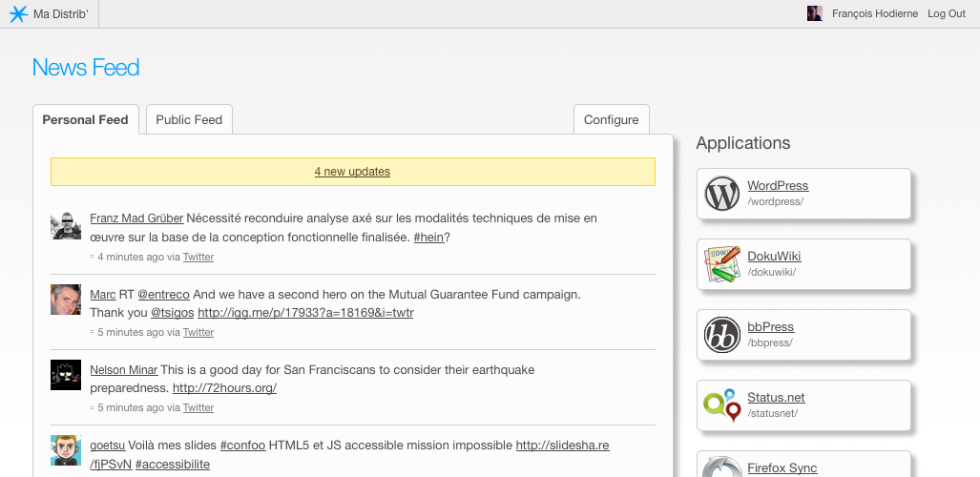
Task: Select the Personal Feed tab
Action: [85, 120]
